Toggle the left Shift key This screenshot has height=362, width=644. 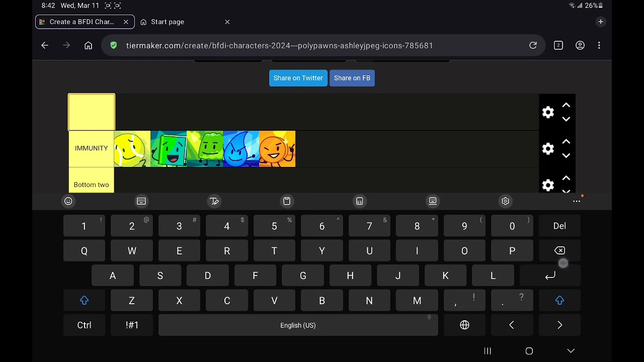(84, 301)
